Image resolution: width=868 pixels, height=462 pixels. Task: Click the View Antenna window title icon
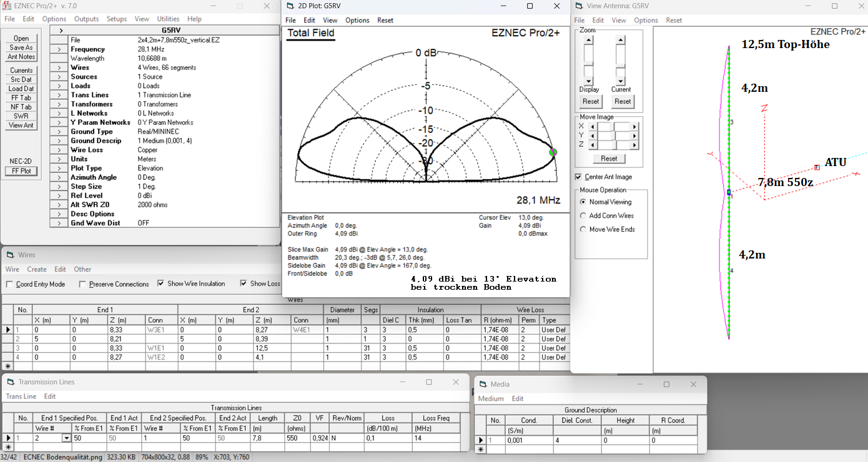(x=578, y=6)
